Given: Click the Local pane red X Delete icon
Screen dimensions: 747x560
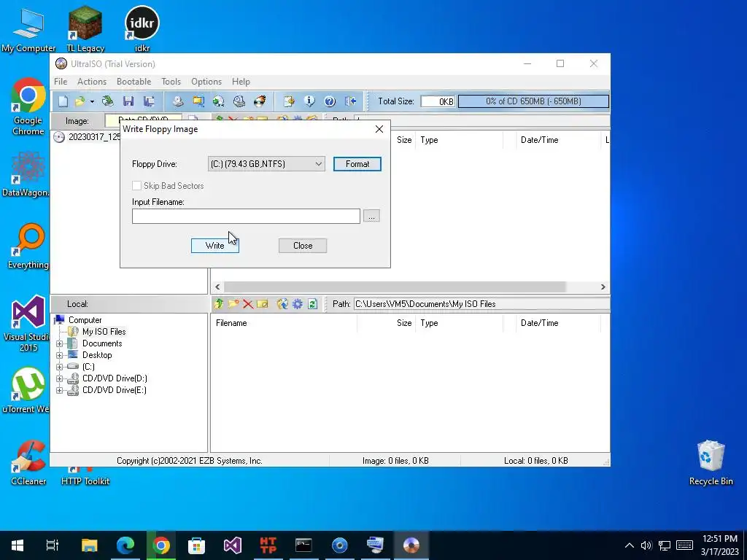Looking at the screenshot, I should coord(248,304).
